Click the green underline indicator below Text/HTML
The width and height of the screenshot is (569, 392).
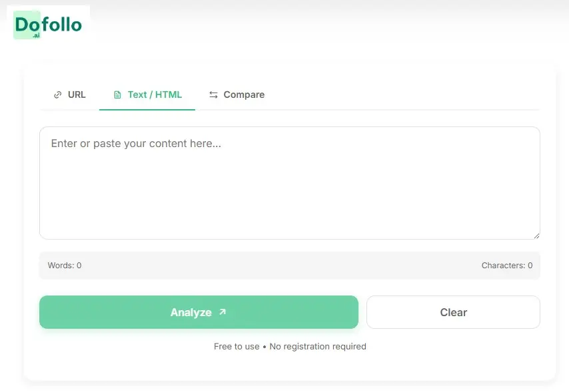point(147,109)
